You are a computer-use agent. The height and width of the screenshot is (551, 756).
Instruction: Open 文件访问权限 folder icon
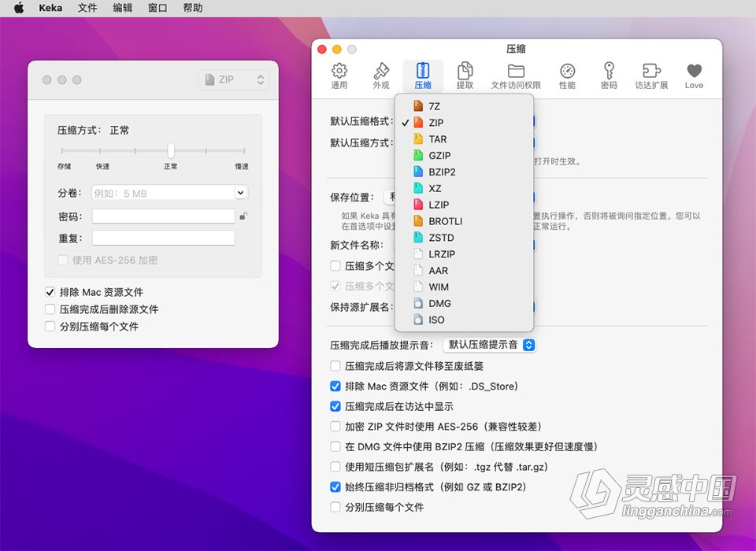coord(516,72)
